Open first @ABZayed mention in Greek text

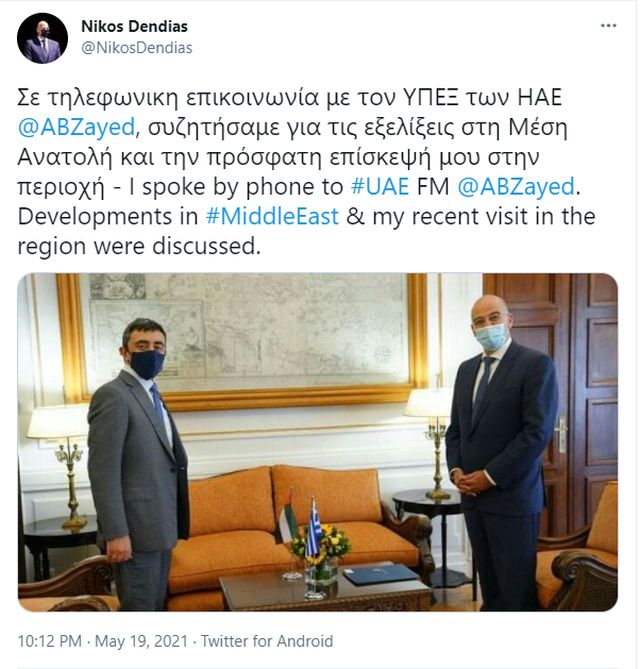click(x=76, y=127)
